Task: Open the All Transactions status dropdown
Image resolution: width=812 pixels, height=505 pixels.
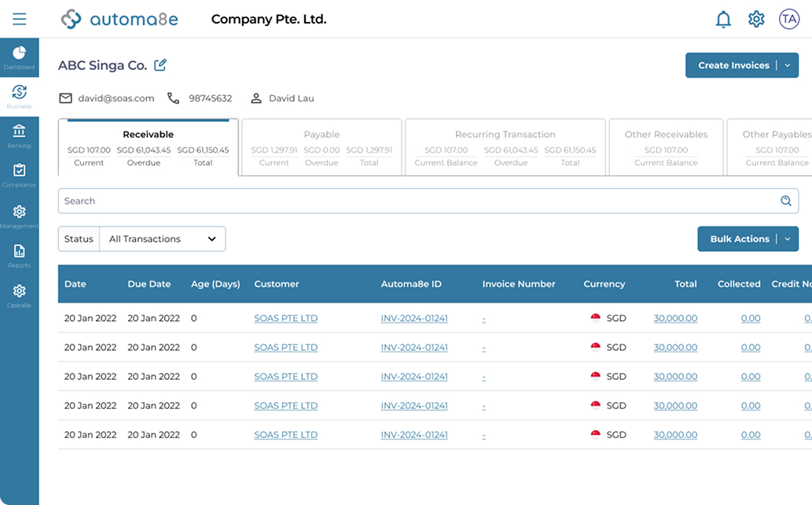Action: click(x=162, y=239)
